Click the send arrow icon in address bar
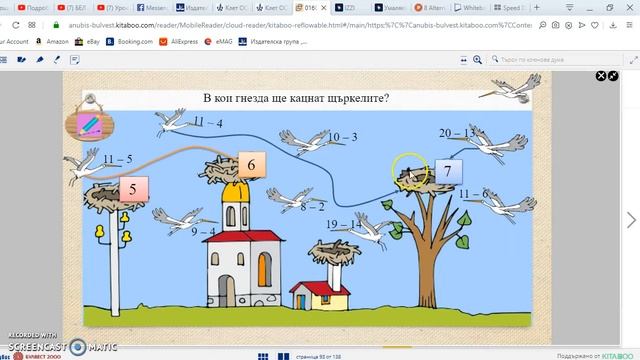 [x=582, y=25]
